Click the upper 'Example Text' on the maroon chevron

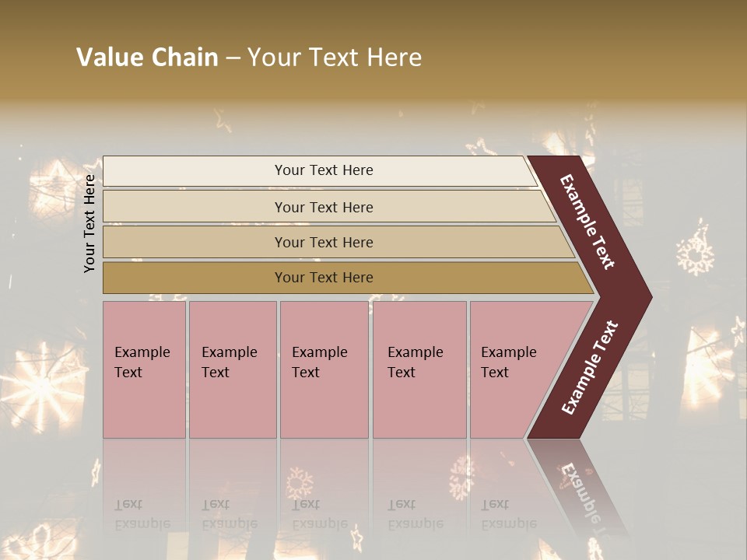(587, 222)
